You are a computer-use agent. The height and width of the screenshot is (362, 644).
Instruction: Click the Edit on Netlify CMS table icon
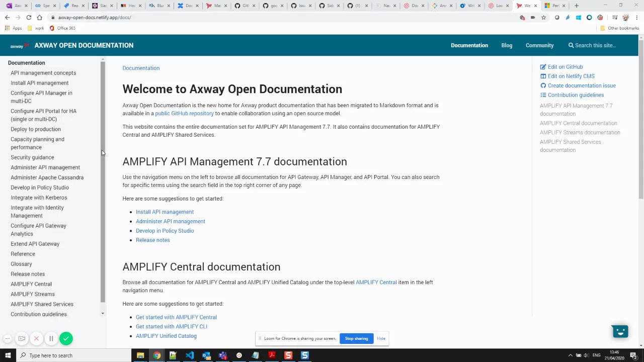point(543,76)
